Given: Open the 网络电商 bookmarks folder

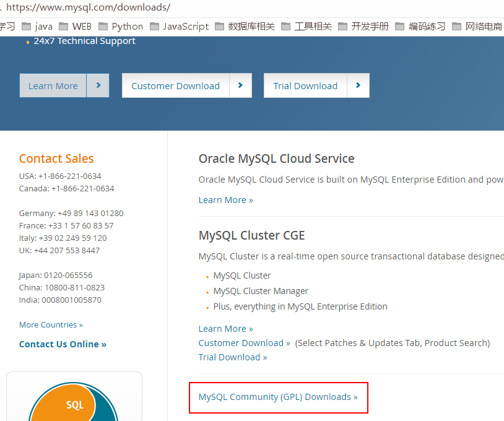Looking at the screenshot, I should [x=477, y=27].
